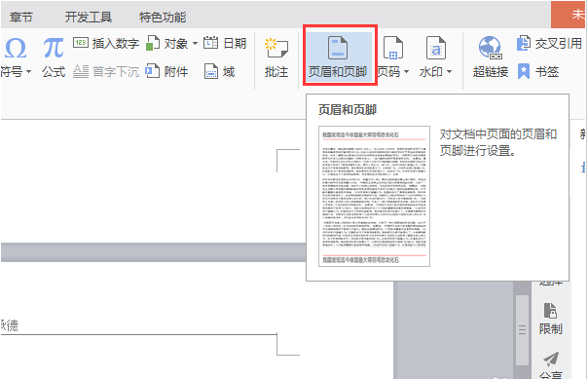The width and height of the screenshot is (588, 379).
Task: Switch to the 开发工具 tab
Action: pyautogui.click(x=89, y=17)
